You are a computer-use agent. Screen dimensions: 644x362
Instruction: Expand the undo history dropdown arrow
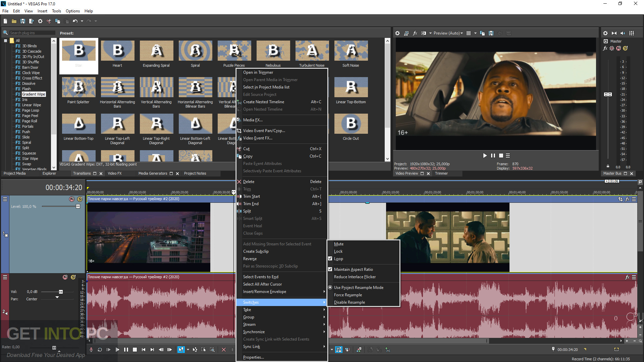tap(82, 21)
